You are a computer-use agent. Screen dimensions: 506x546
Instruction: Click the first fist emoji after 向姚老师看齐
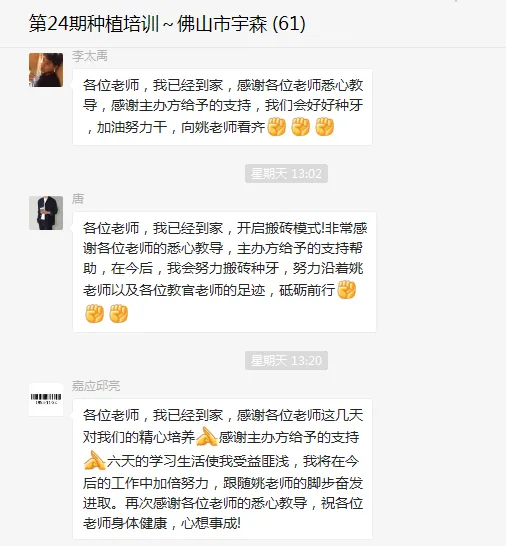click(x=277, y=126)
